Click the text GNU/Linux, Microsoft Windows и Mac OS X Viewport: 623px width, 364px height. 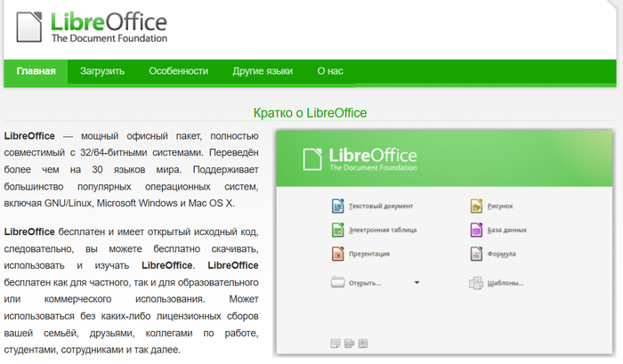pyautogui.click(x=139, y=203)
